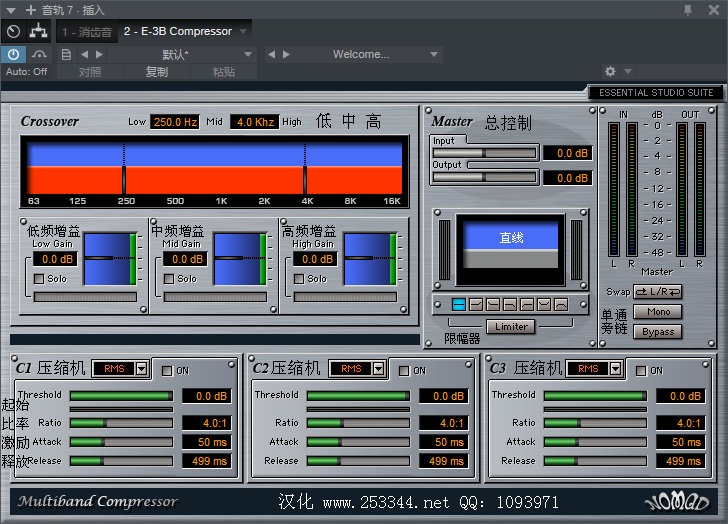Viewport: 728px width, 524px height.
Task: Go to previous preset with left arrow
Action: click(84, 54)
